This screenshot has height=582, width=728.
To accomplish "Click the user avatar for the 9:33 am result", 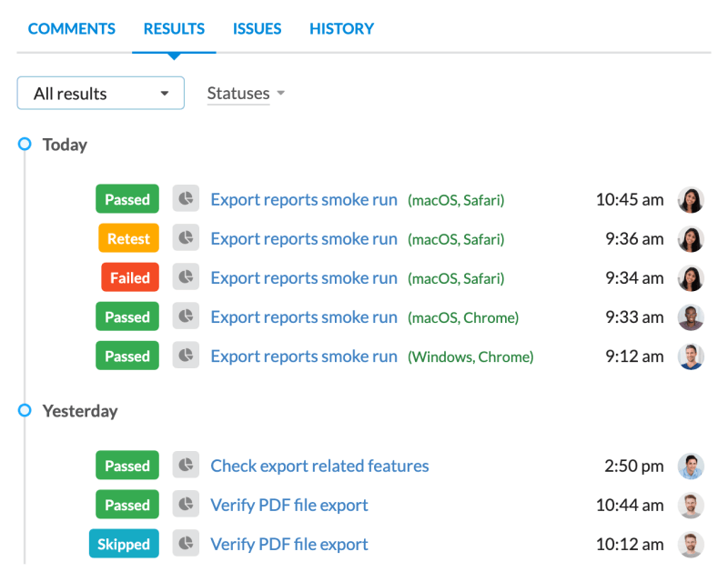I will 691,317.
